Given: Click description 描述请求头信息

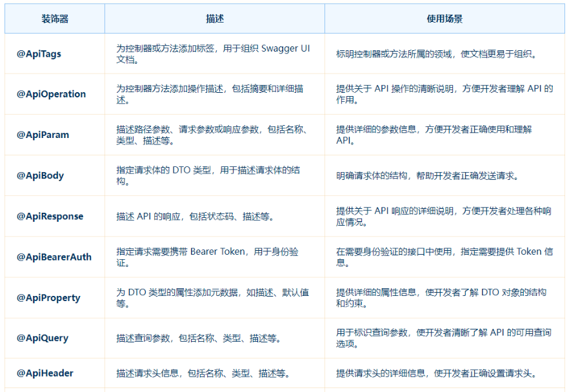Looking at the screenshot, I should [x=203, y=373].
